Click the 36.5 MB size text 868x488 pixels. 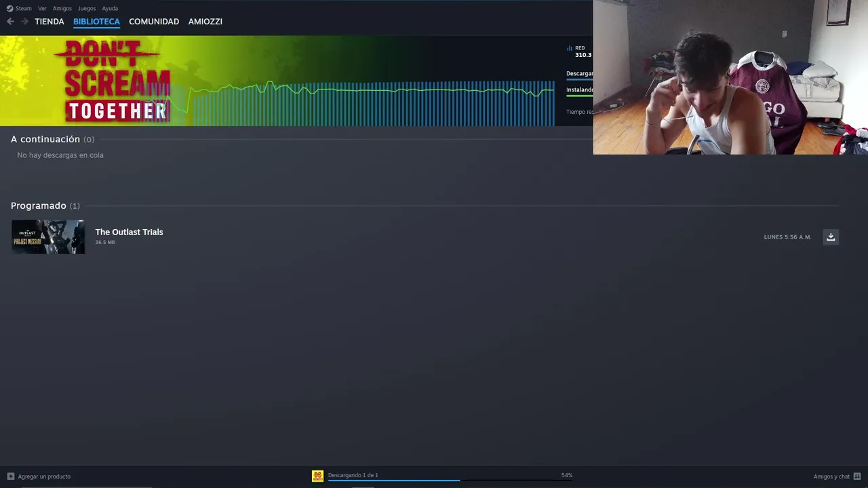click(x=105, y=242)
